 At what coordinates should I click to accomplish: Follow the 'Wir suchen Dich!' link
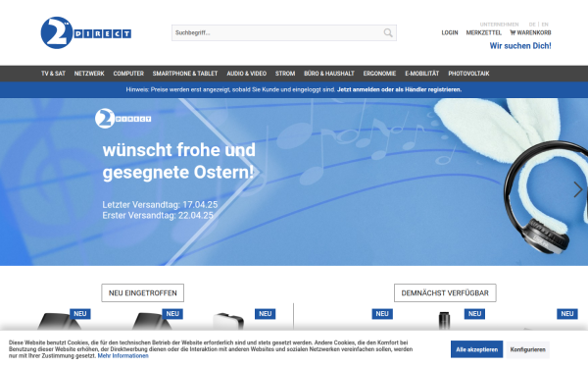[520, 46]
